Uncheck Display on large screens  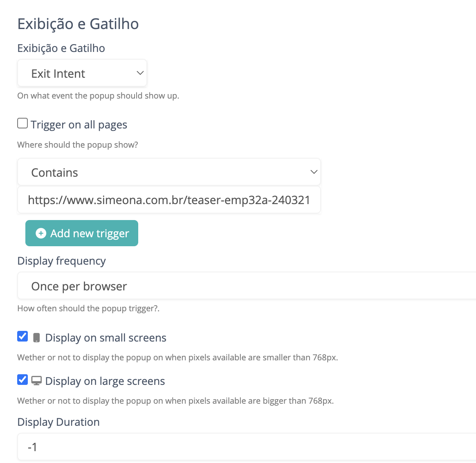[x=22, y=380]
